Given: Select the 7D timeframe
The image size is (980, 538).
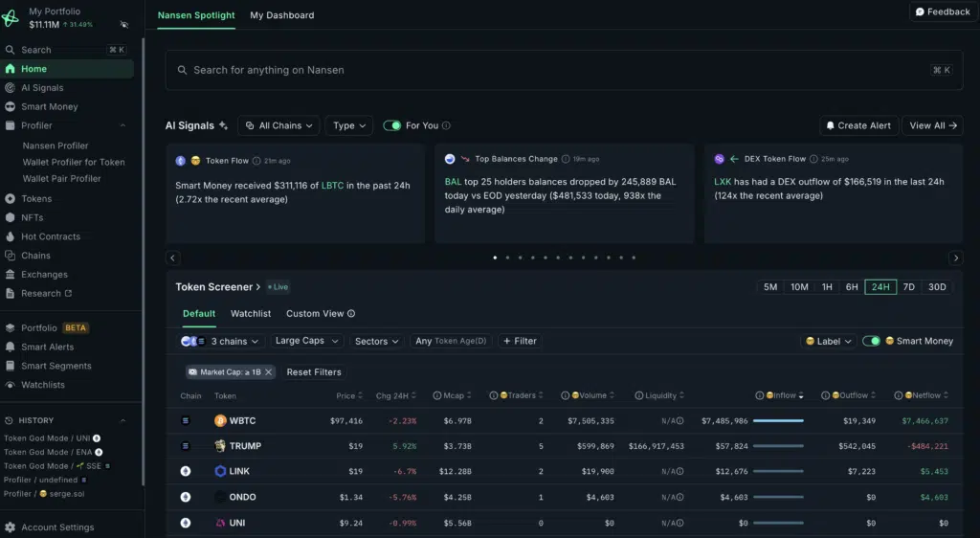Looking at the screenshot, I should [909, 287].
